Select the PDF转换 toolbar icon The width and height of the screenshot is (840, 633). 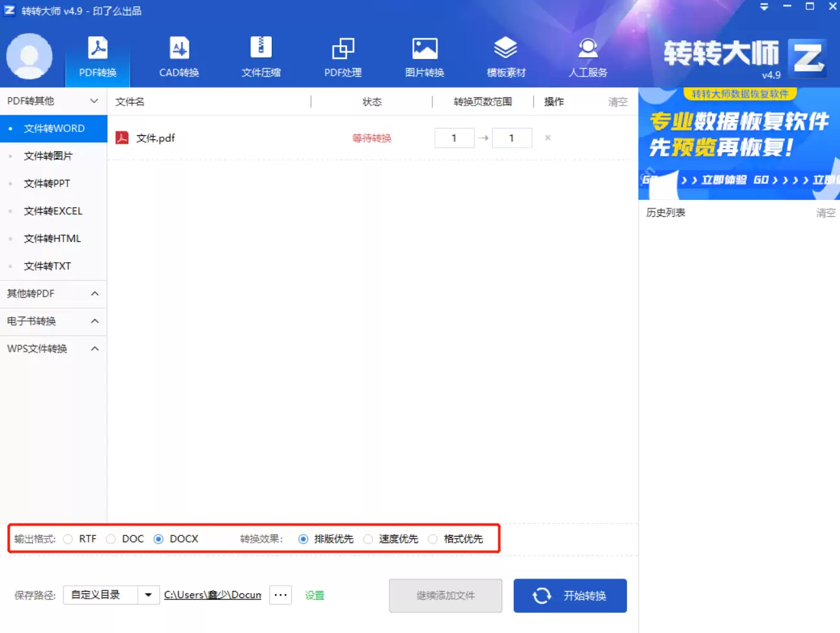96,56
